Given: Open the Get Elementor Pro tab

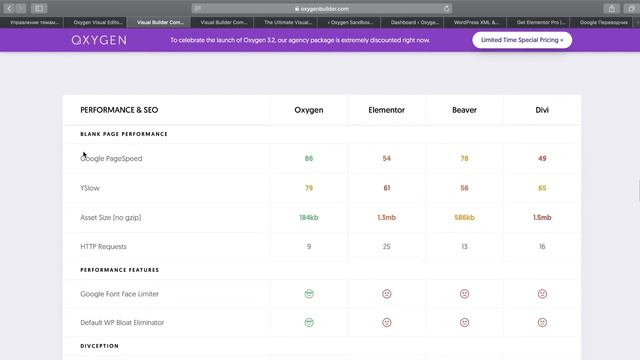Looking at the screenshot, I should point(540,22).
